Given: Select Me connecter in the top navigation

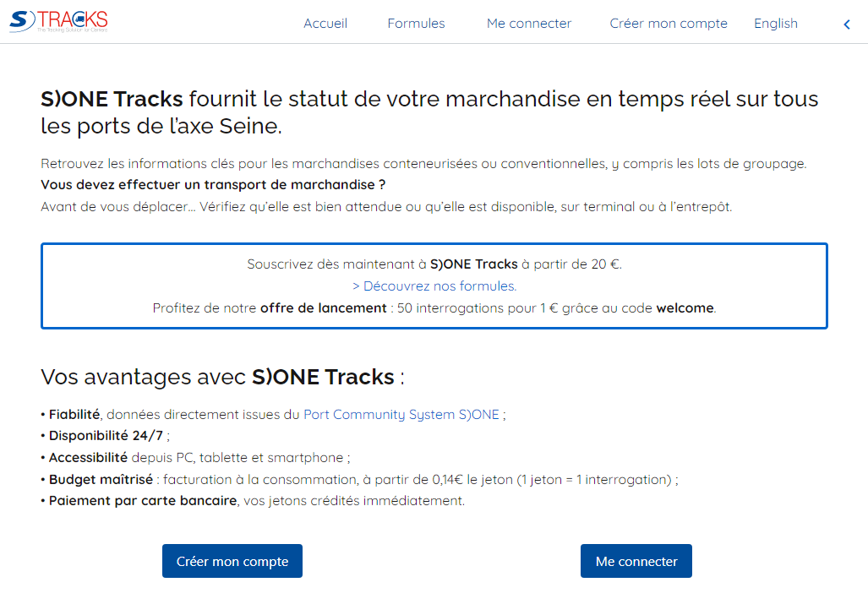Looking at the screenshot, I should [529, 24].
